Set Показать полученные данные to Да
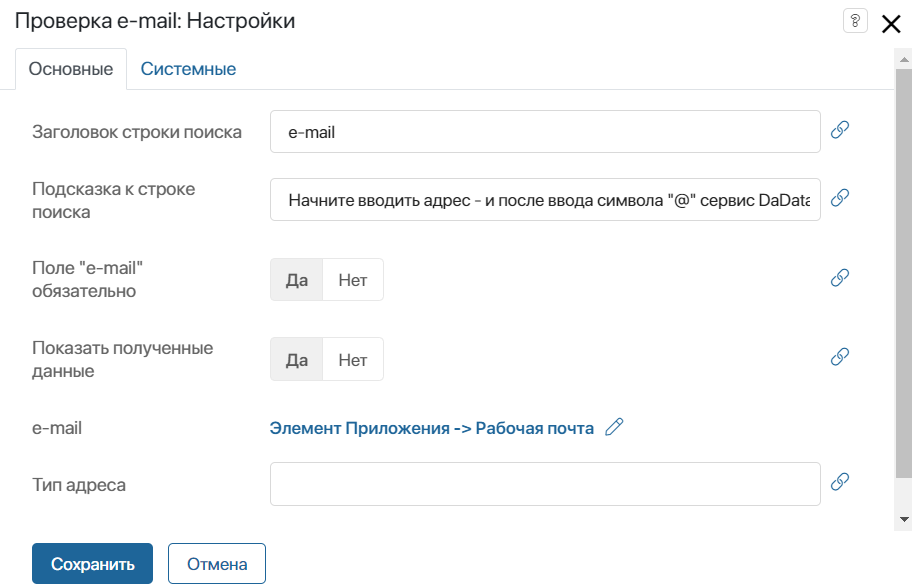 (297, 359)
